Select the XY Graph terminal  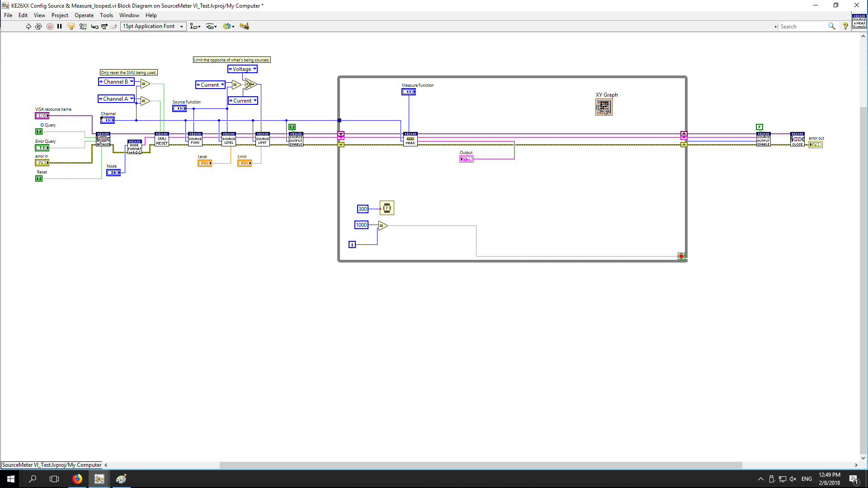point(604,107)
